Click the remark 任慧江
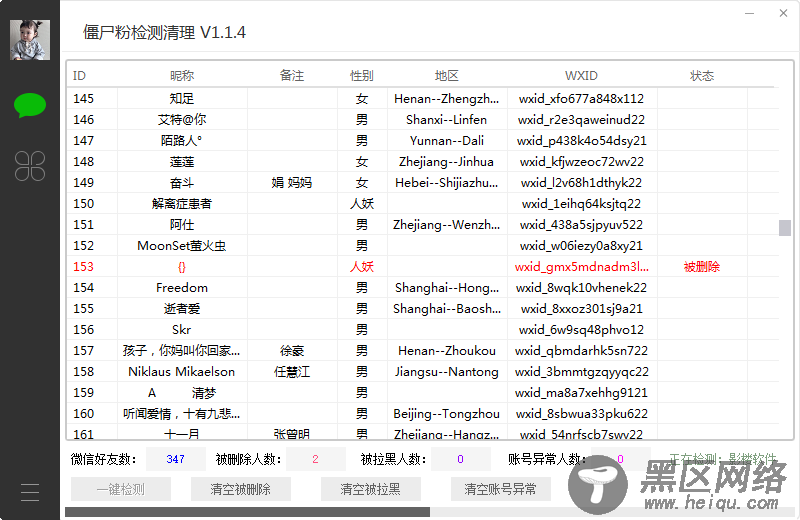800x520 pixels. coord(292,372)
